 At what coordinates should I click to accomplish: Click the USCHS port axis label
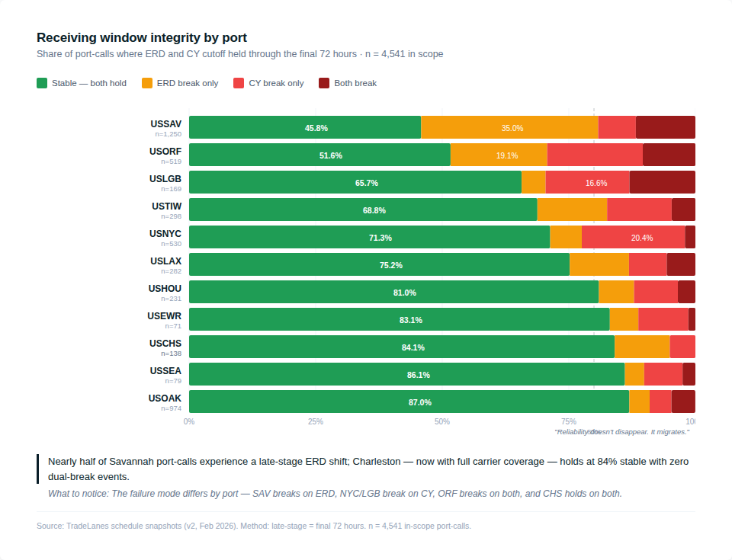coord(165,344)
